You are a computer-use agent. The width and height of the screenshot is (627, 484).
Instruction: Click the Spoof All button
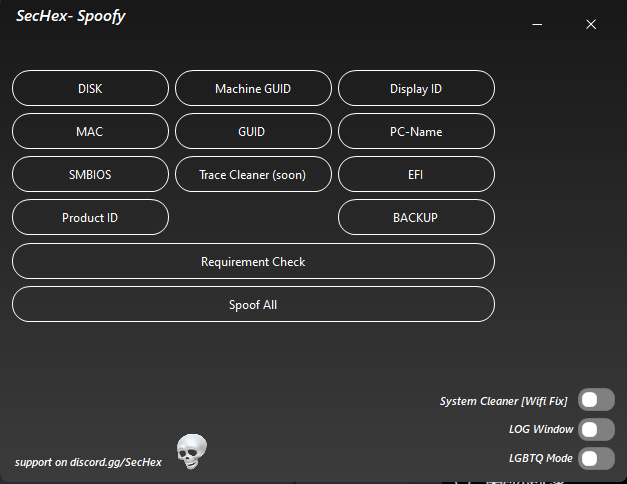pyautogui.click(x=253, y=305)
